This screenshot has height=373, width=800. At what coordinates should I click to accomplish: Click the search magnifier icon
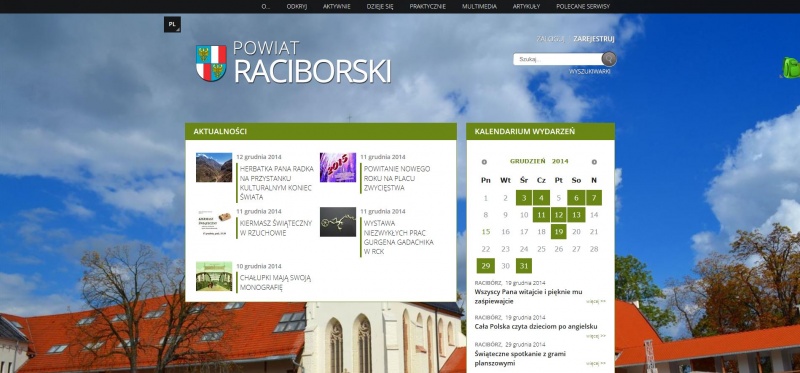coord(609,59)
